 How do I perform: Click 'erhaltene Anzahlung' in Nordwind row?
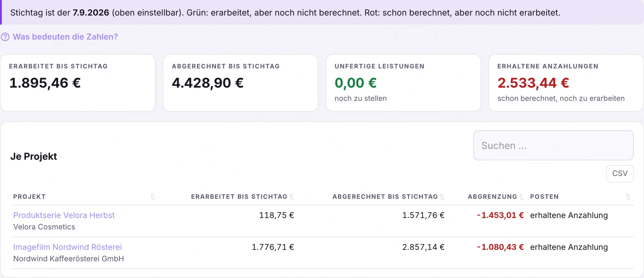click(x=569, y=247)
